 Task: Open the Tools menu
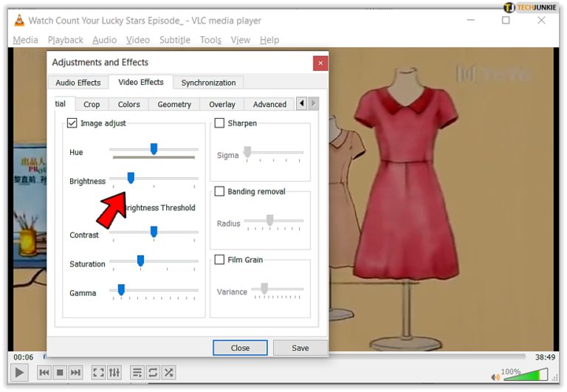[x=211, y=40]
